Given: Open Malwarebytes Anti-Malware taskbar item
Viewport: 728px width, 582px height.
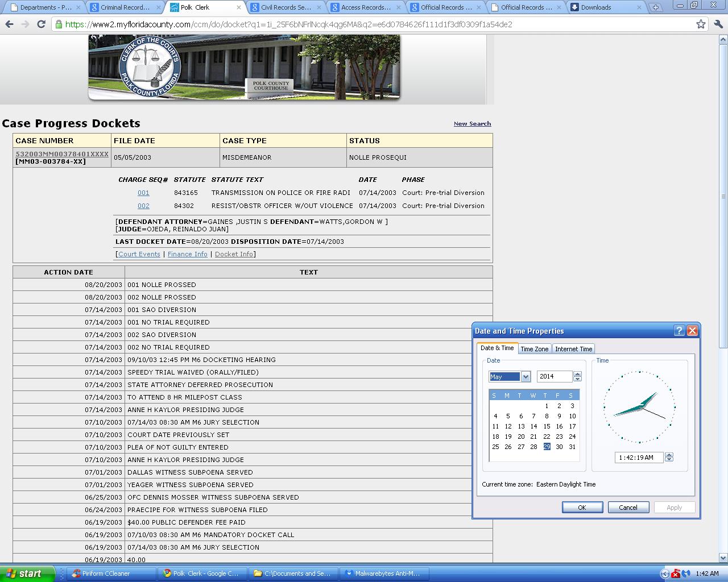Looking at the screenshot, I should point(384,573).
